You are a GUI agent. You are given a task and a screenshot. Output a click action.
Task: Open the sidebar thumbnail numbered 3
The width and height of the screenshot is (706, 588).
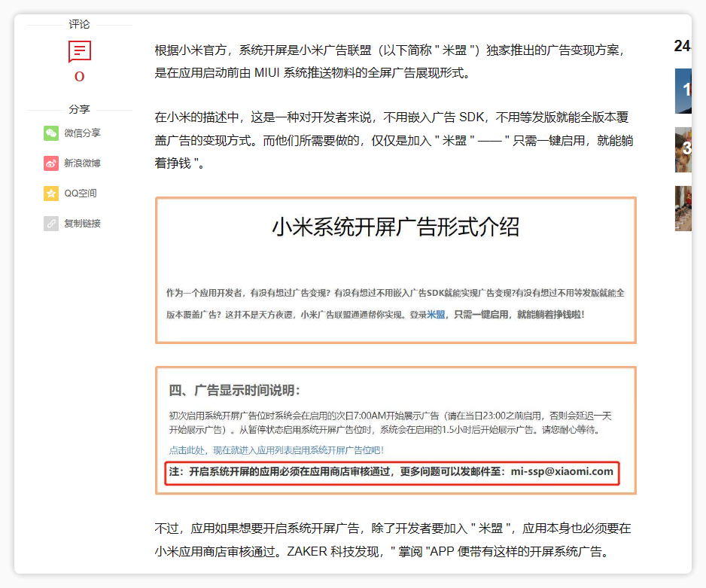click(x=683, y=150)
